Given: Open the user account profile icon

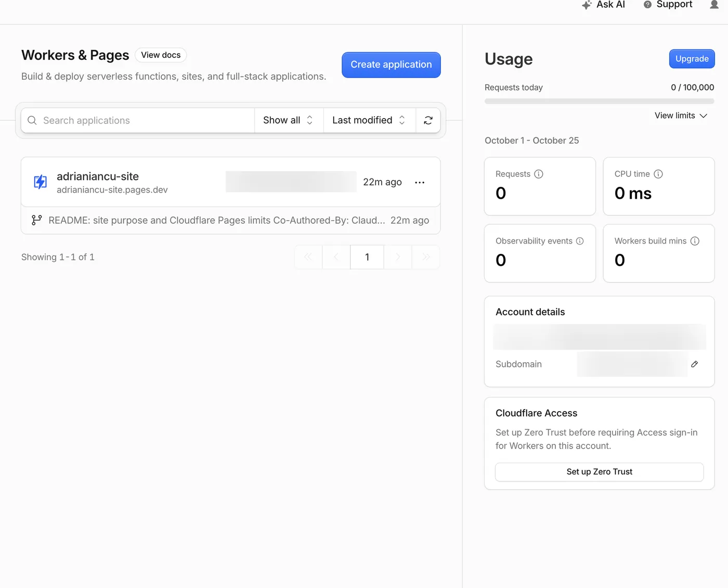Looking at the screenshot, I should pyautogui.click(x=714, y=4).
